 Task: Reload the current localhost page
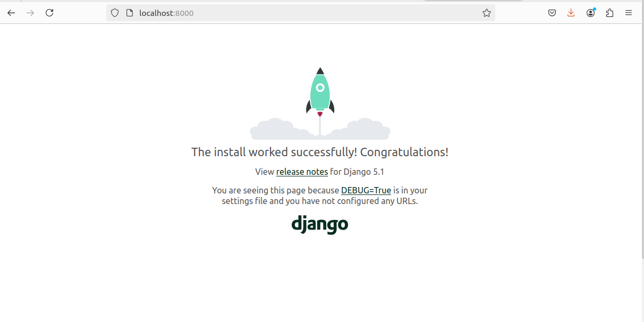(49, 13)
